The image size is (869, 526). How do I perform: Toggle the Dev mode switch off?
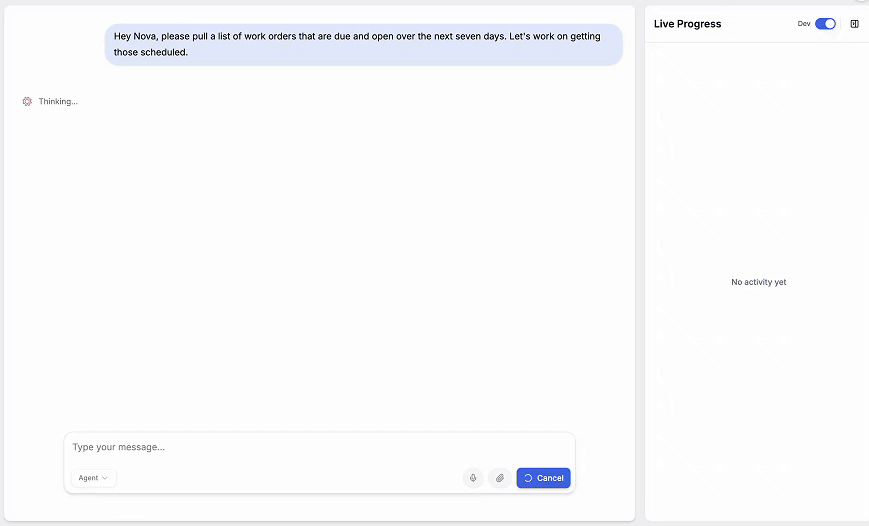pos(825,24)
